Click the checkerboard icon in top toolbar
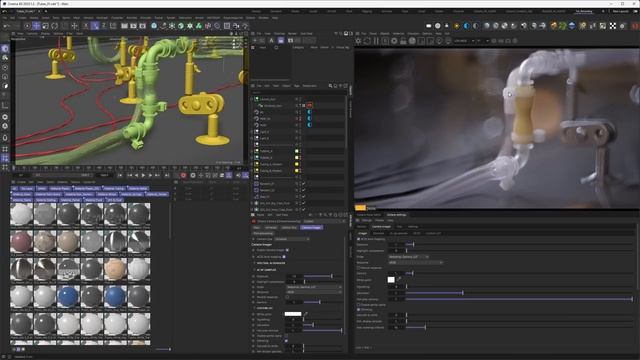 point(613,26)
